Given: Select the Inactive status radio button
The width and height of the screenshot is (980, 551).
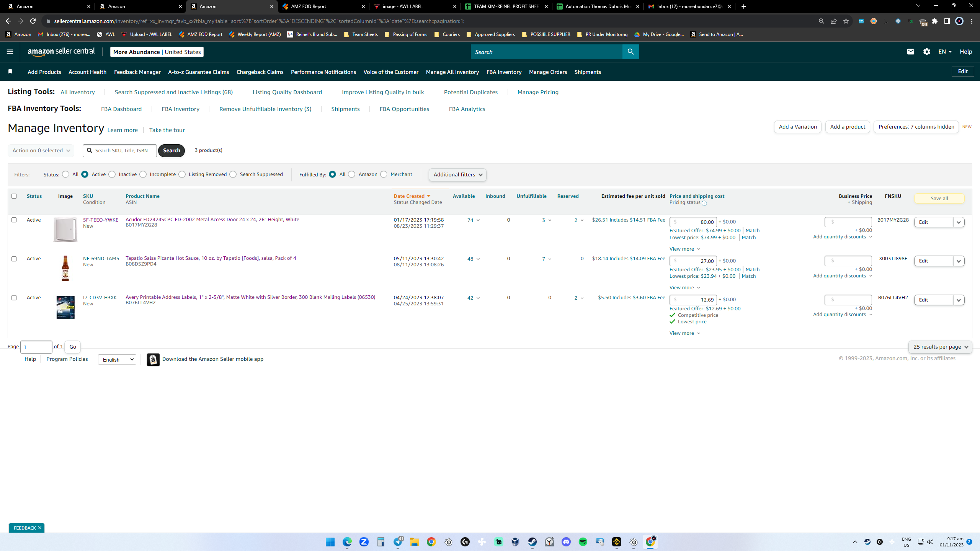Looking at the screenshot, I should coord(112,174).
